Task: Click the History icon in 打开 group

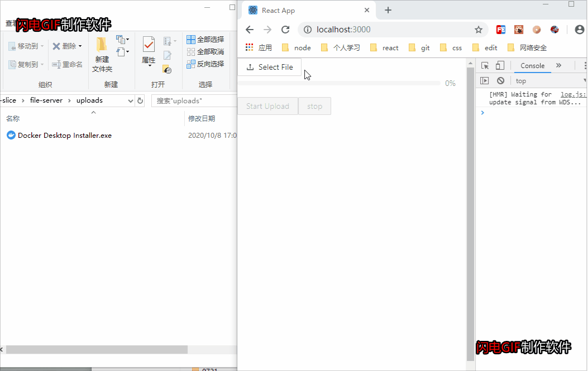Action: click(168, 69)
